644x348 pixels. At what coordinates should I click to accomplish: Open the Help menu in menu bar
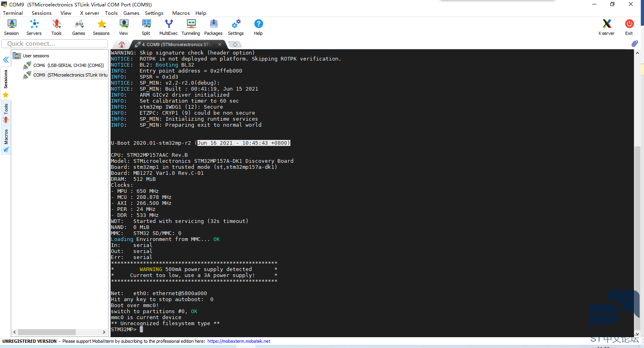pos(201,13)
